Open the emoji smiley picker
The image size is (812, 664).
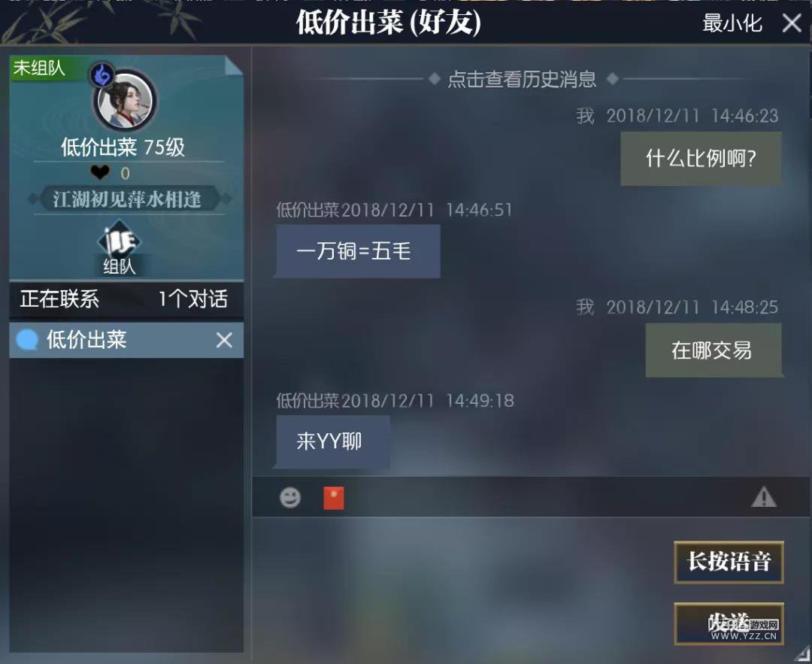[290, 498]
